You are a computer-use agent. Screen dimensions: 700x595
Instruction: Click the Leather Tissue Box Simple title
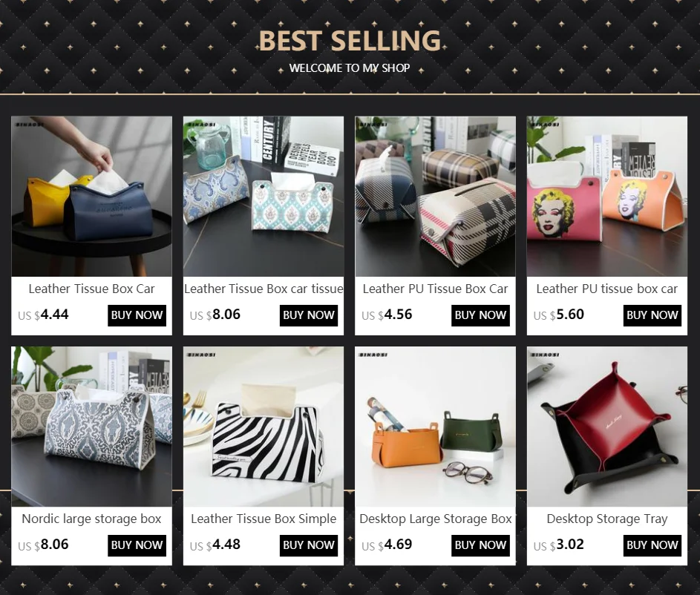click(264, 519)
